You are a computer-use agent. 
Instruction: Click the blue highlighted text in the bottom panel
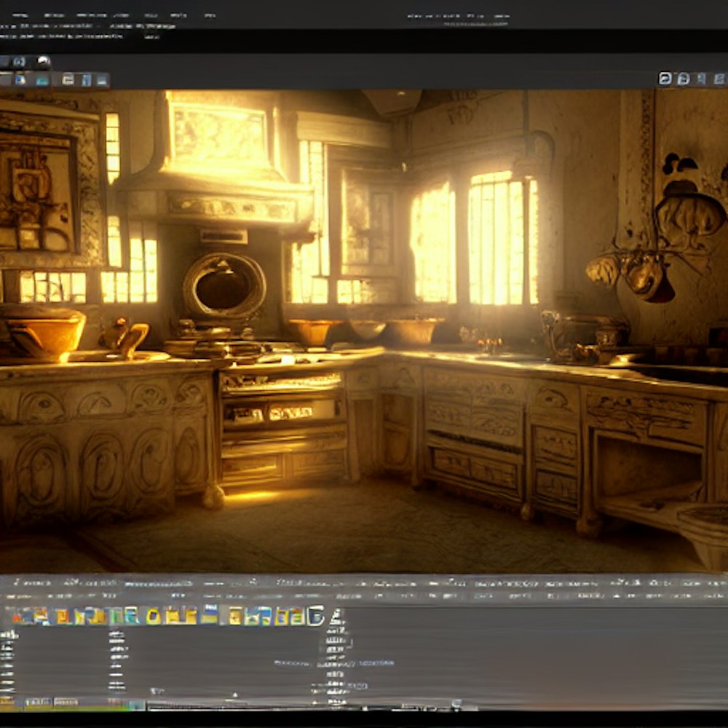click(x=376, y=663)
